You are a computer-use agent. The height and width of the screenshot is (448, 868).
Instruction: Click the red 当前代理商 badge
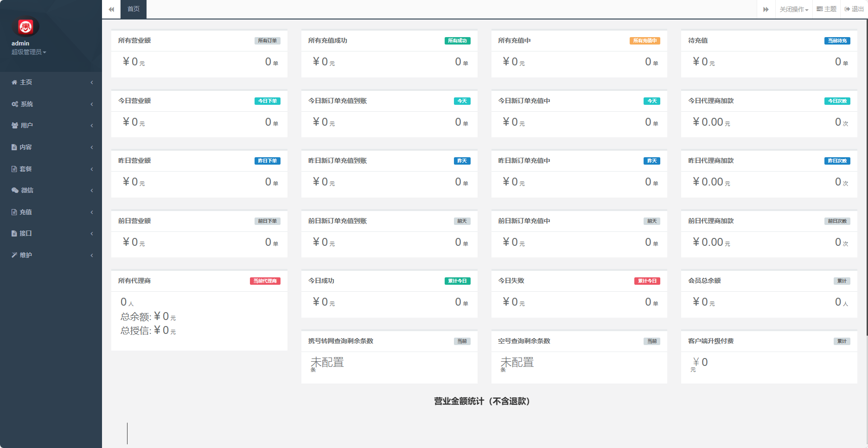265,281
